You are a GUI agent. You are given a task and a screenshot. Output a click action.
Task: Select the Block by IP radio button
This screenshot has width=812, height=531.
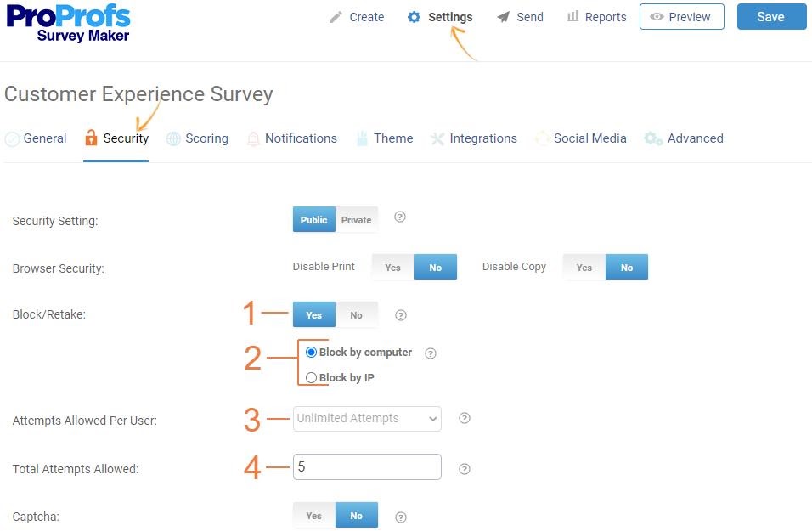click(x=311, y=378)
